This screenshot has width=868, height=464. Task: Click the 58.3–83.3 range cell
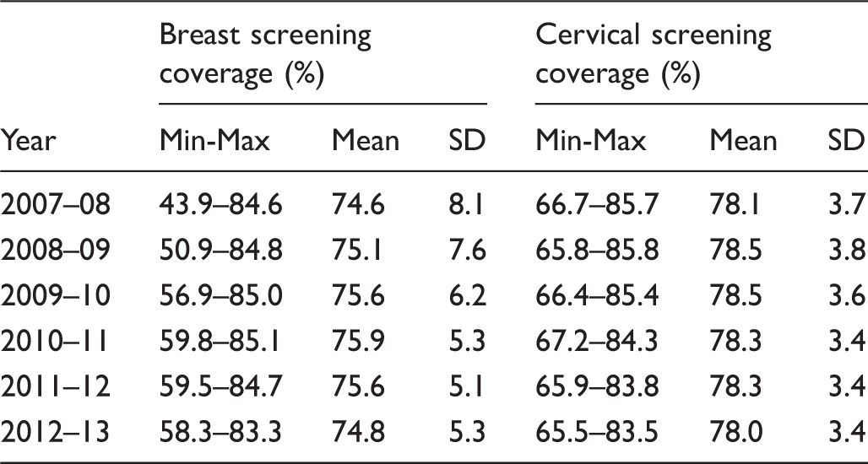(x=221, y=431)
